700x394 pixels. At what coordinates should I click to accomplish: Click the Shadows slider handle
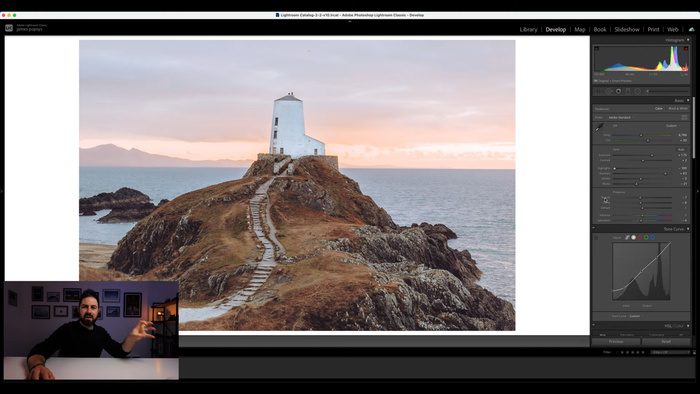pyautogui.click(x=665, y=174)
